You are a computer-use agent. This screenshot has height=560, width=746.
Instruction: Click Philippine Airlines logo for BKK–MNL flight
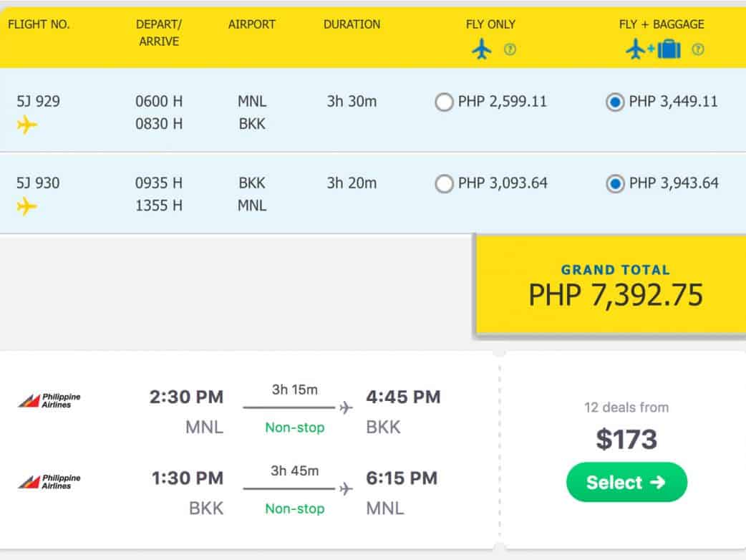click(49, 481)
